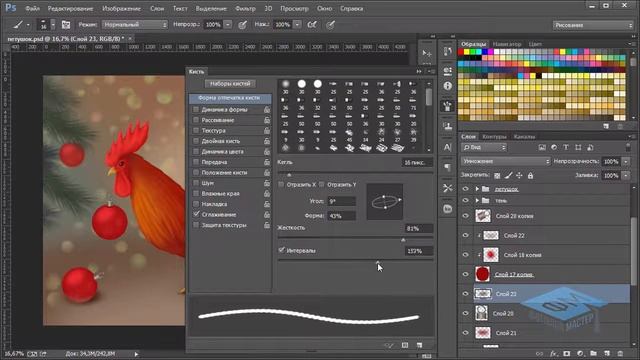
Task: Lock all layer attributes icon
Action: point(530,176)
